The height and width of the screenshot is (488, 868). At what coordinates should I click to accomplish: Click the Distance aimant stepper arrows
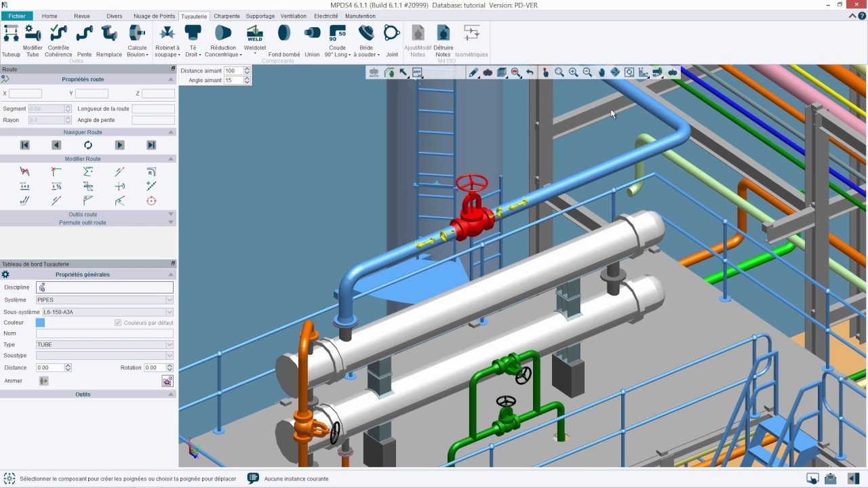click(247, 70)
